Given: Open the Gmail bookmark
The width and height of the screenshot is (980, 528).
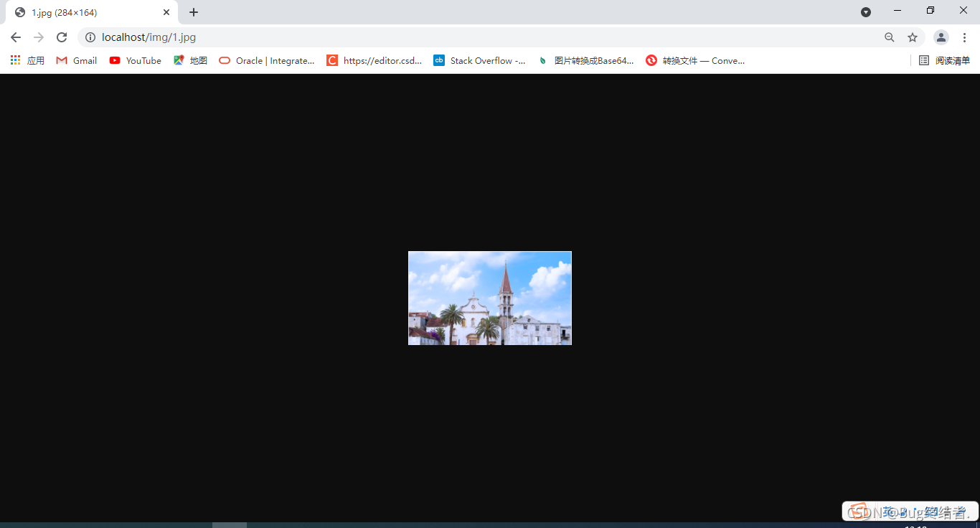Looking at the screenshot, I should [x=77, y=61].
